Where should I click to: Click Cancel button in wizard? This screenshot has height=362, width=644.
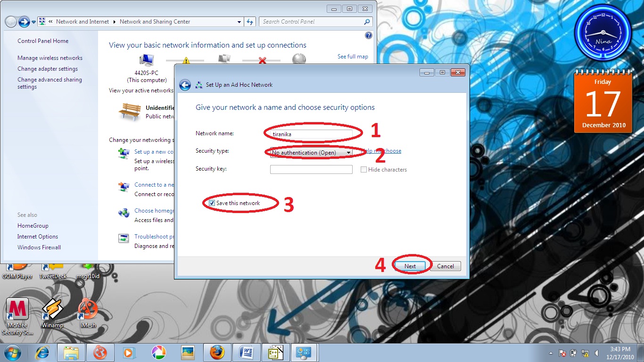pos(446,266)
